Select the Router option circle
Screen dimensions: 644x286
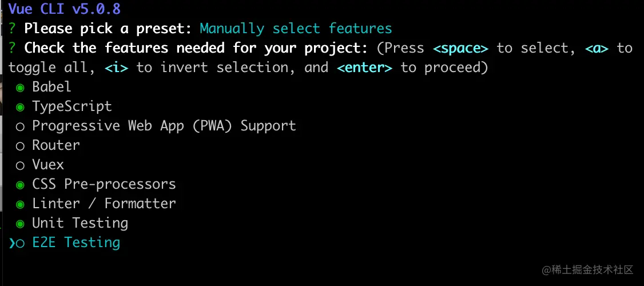coord(21,146)
